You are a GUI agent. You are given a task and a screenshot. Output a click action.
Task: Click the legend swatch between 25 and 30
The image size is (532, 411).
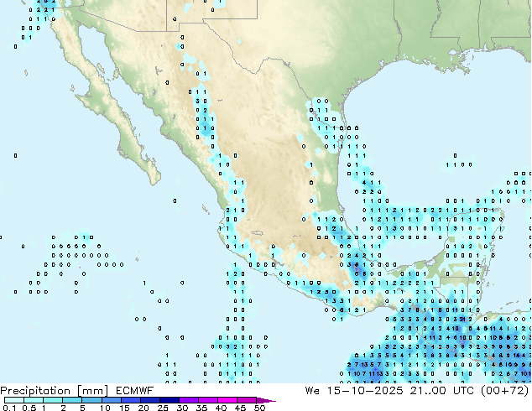pos(169,400)
